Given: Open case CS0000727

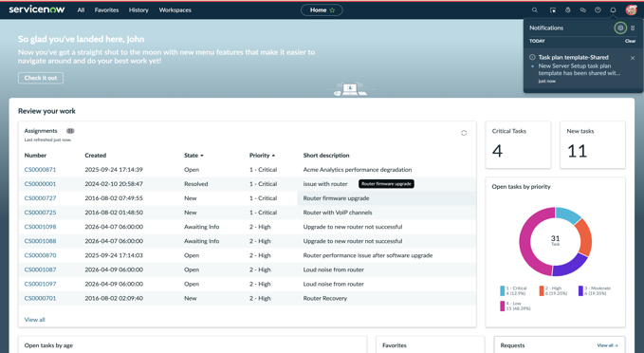Looking at the screenshot, I should (x=40, y=198).
